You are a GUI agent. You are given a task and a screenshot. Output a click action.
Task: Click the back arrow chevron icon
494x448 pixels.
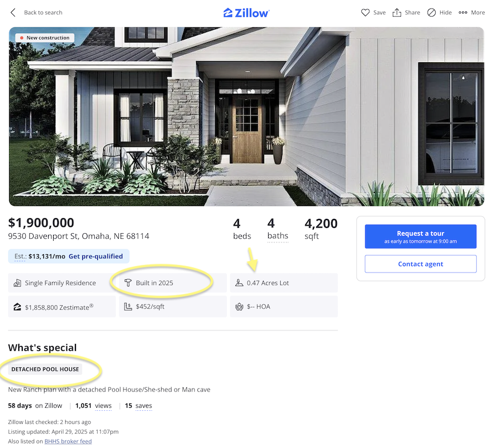point(13,13)
